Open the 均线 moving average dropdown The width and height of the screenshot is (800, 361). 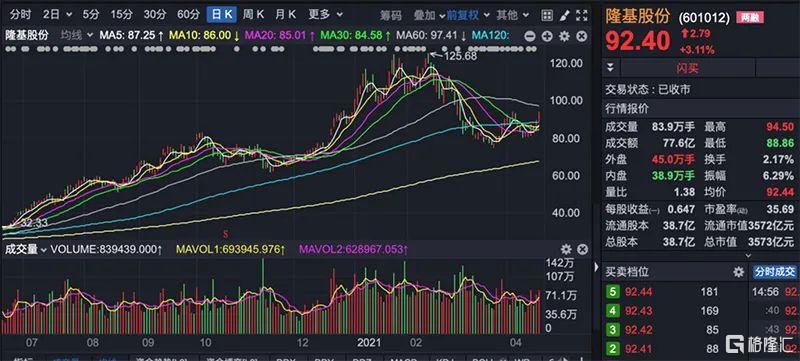click(77, 35)
